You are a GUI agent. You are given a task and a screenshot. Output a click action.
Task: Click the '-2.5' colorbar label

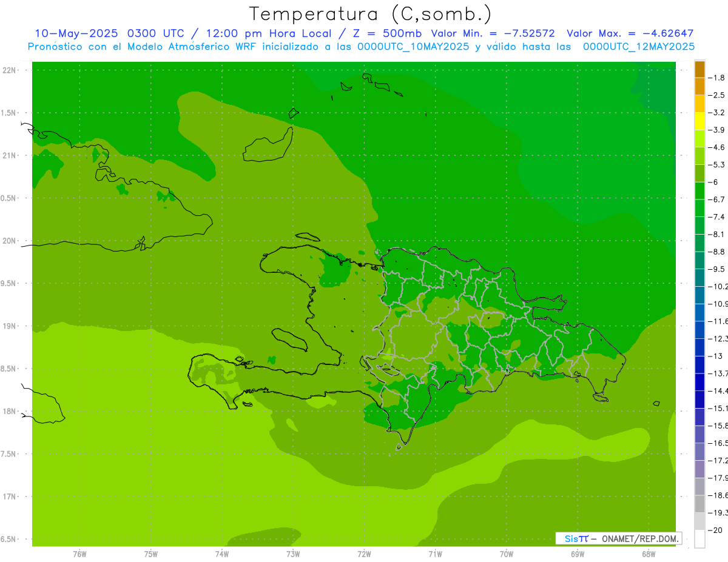click(x=717, y=95)
